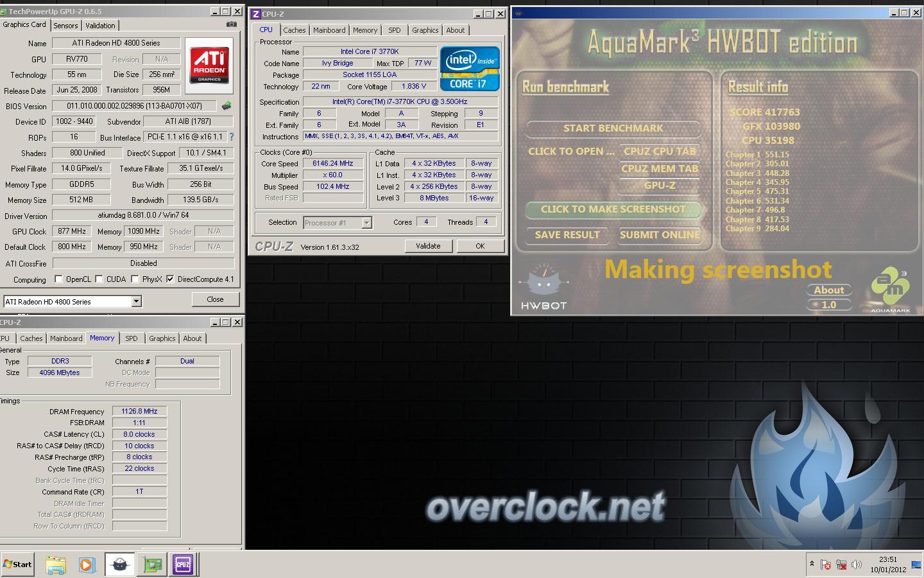The width and height of the screenshot is (924, 578).
Task: Click the Validate button in CPU-Z
Action: [x=428, y=246]
